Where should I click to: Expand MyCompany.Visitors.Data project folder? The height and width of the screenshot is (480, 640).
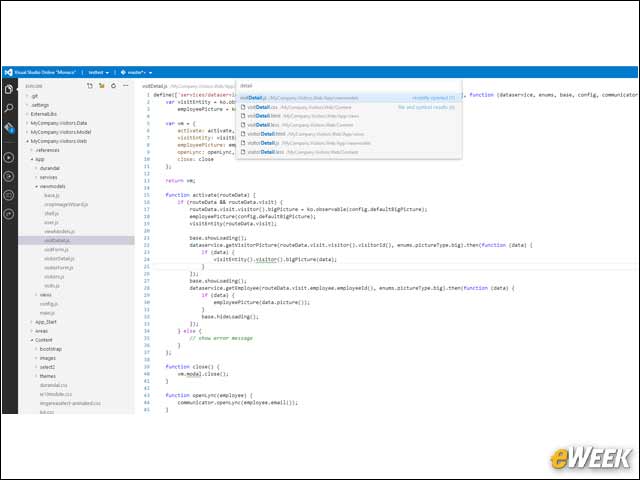(x=58, y=123)
